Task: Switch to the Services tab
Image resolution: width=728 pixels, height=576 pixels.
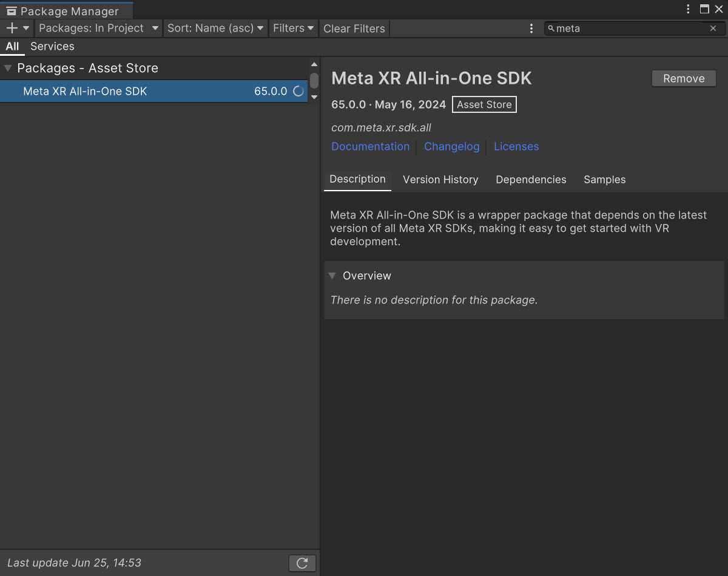Action: (x=52, y=46)
